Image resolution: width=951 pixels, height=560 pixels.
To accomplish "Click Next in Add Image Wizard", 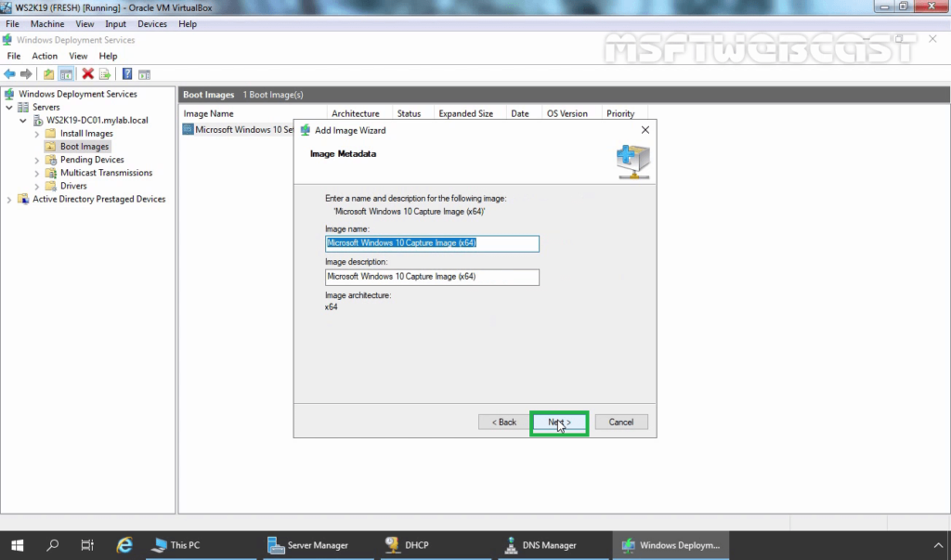I will [x=559, y=423].
